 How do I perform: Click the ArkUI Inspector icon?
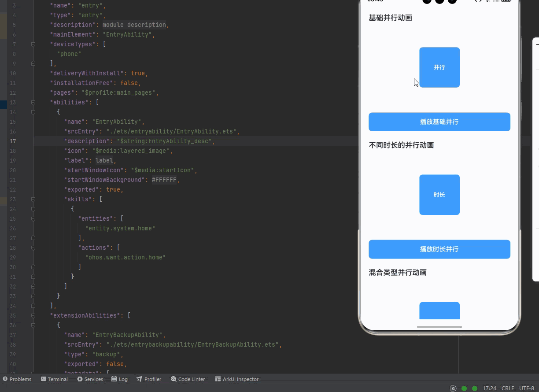point(218,379)
